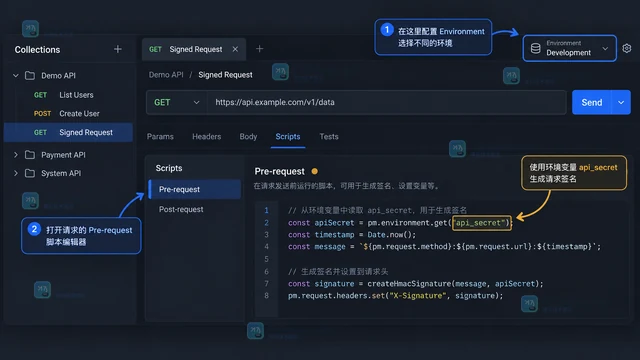
Task: Collapse the Demo API folder
Action: coord(16,76)
